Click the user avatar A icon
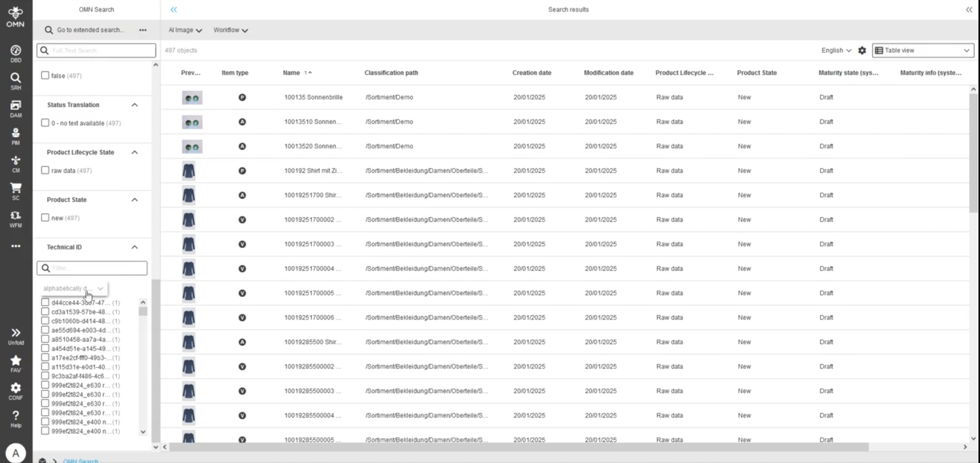Viewport: 980px width, 463px height. click(x=16, y=452)
